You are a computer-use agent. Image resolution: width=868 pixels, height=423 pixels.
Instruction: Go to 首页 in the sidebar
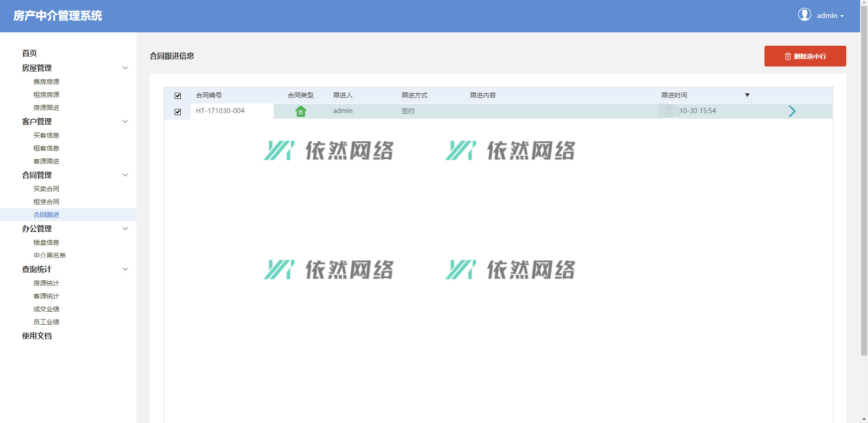click(x=30, y=53)
